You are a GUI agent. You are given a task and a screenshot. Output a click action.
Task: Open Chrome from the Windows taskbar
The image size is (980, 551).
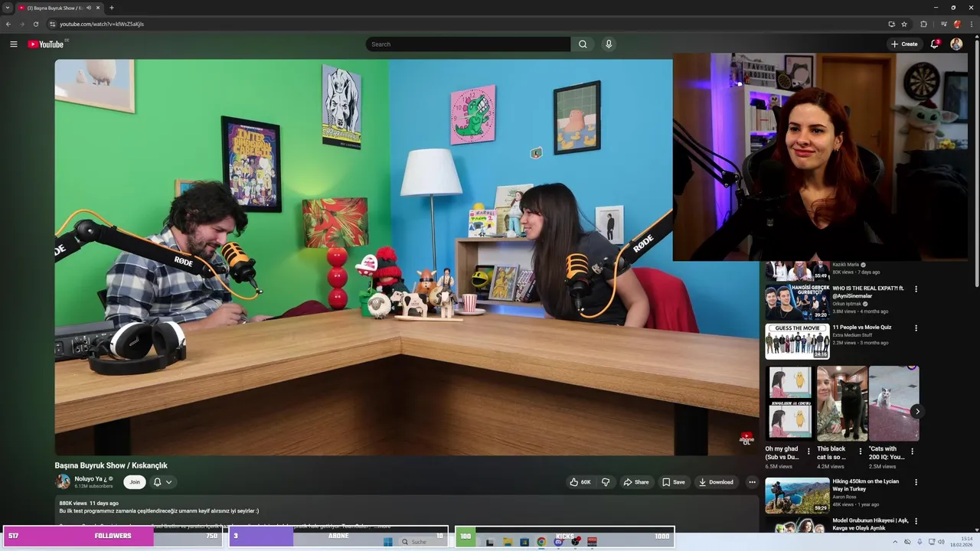[x=541, y=542]
